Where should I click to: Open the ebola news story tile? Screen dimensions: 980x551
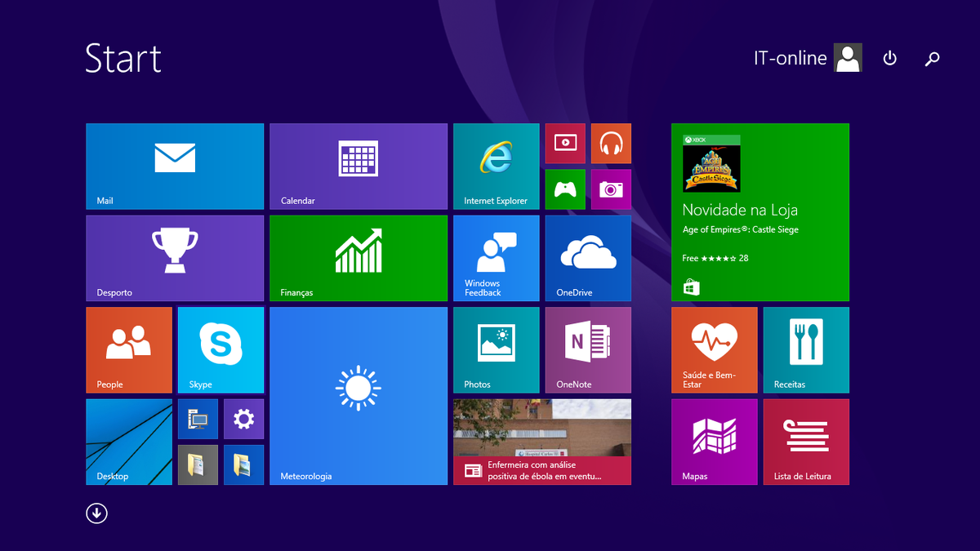coord(542,442)
